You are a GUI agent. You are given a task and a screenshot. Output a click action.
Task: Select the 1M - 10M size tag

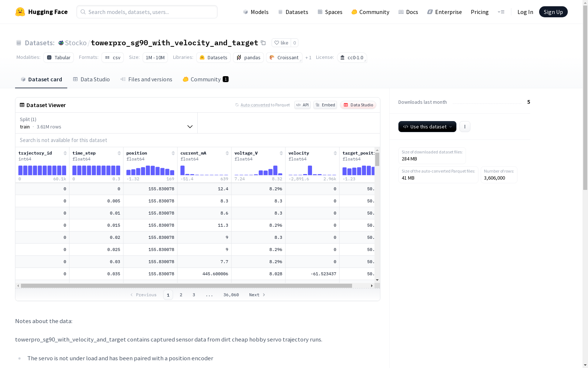click(155, 57)
